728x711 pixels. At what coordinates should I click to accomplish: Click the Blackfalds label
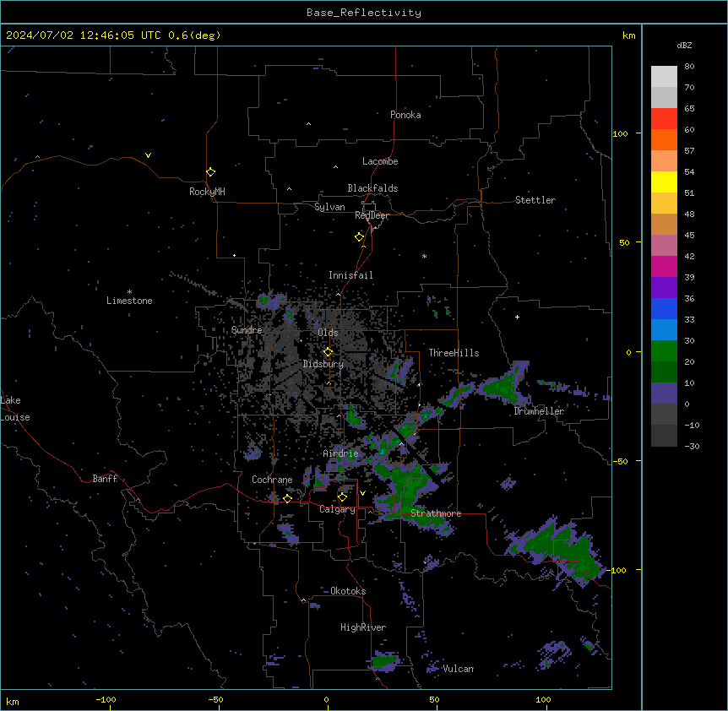coord(372,188)
